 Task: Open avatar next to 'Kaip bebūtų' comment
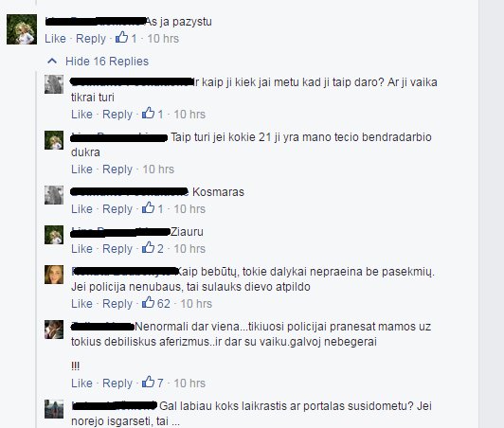(x=54, y=275)
